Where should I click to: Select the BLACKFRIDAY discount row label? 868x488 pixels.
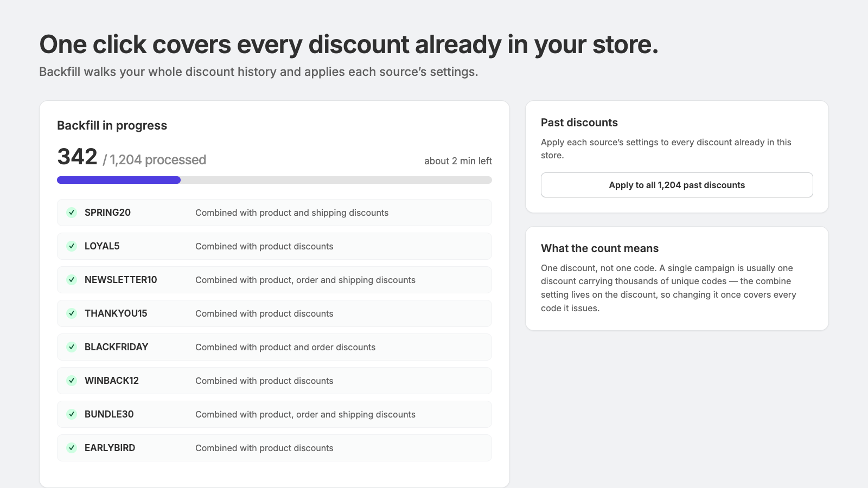click(x=116, y=347)
